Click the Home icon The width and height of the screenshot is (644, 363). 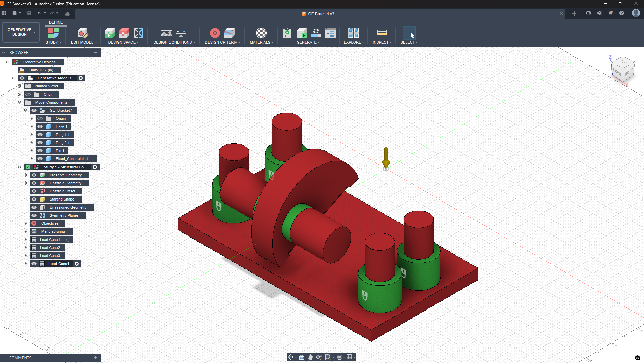point(67,14)
